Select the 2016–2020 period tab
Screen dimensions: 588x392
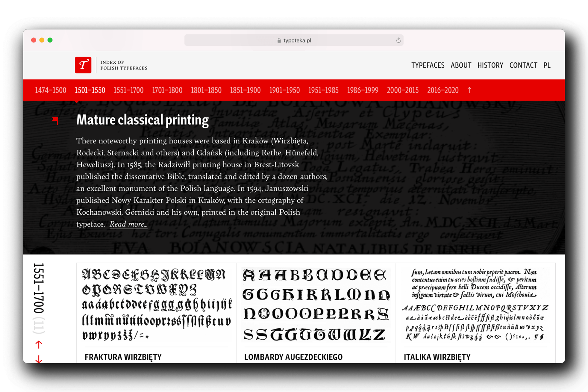pyautogui.click(x=443, y=90)
